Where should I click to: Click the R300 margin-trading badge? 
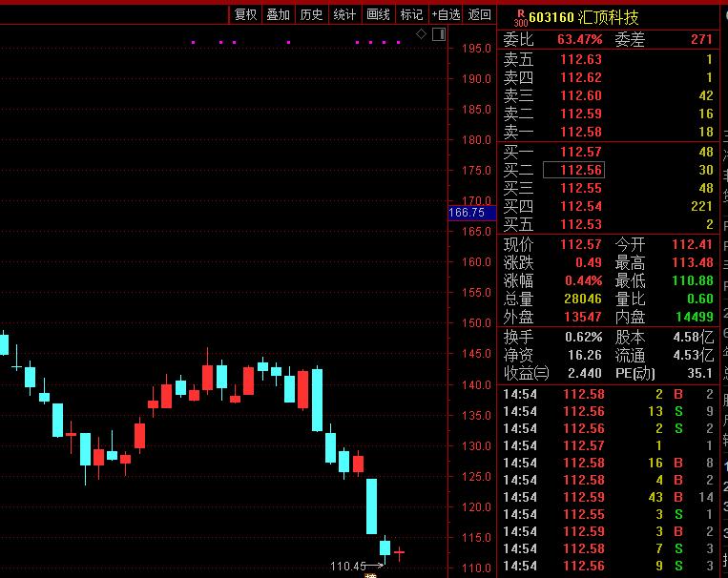pos(521,18)
